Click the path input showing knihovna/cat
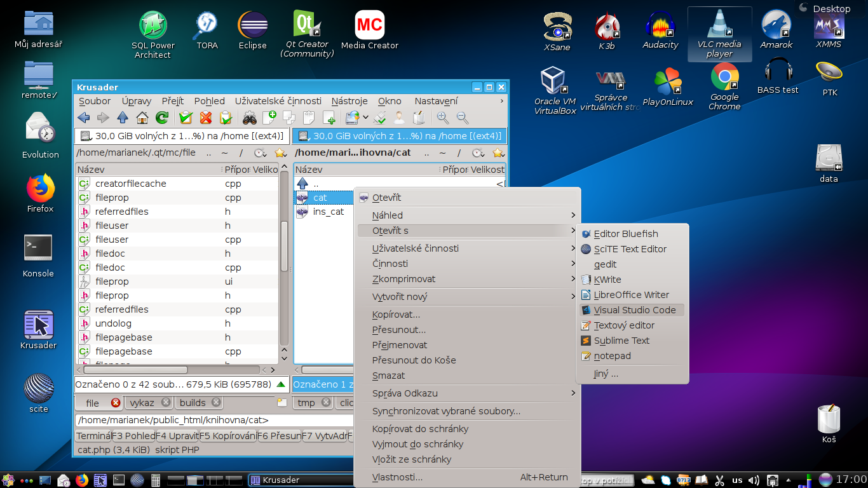Image resolution: width=868 pixels, height=488 pixels. tap(178, 420)
